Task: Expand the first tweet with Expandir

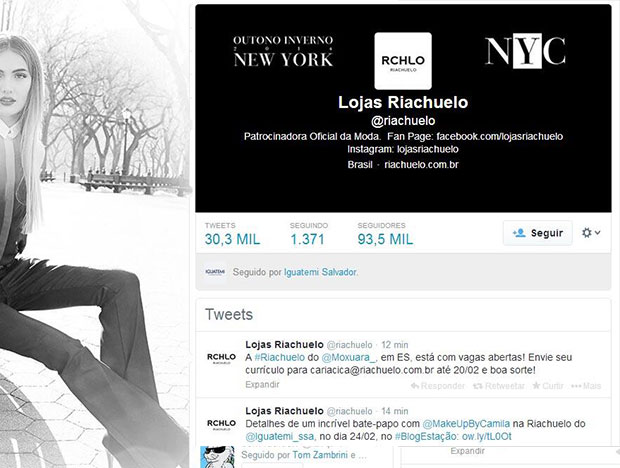Action: coord(262,385)
